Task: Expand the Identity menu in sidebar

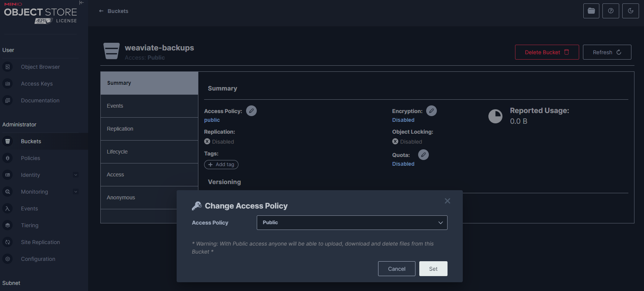Action: 76,175
